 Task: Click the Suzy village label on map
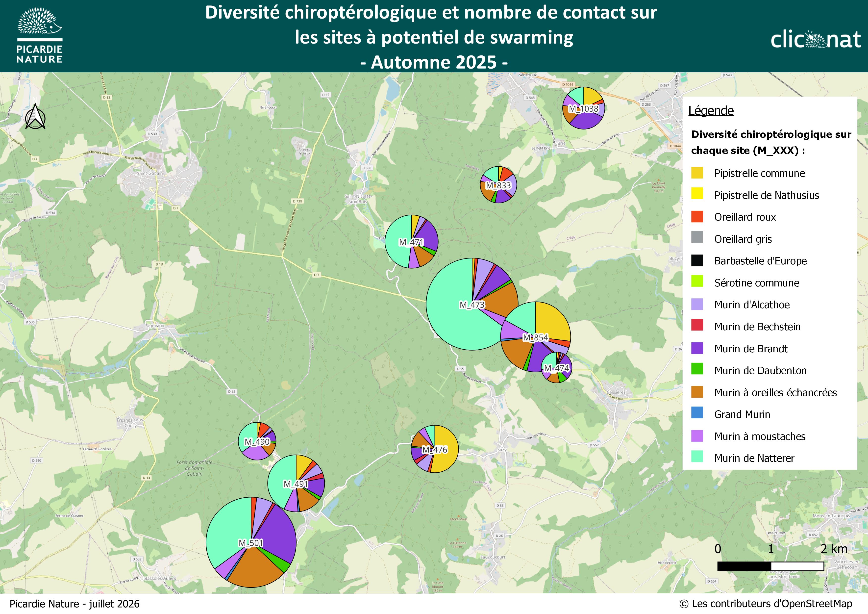click(502, 450)
